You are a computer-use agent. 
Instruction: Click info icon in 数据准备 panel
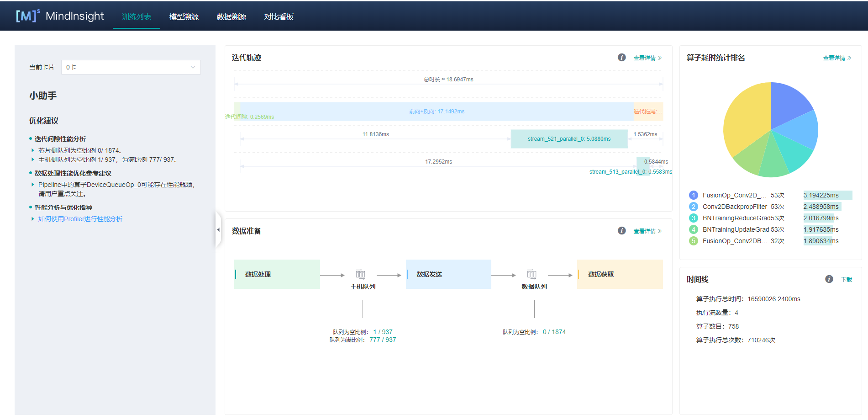pos(621,231)
